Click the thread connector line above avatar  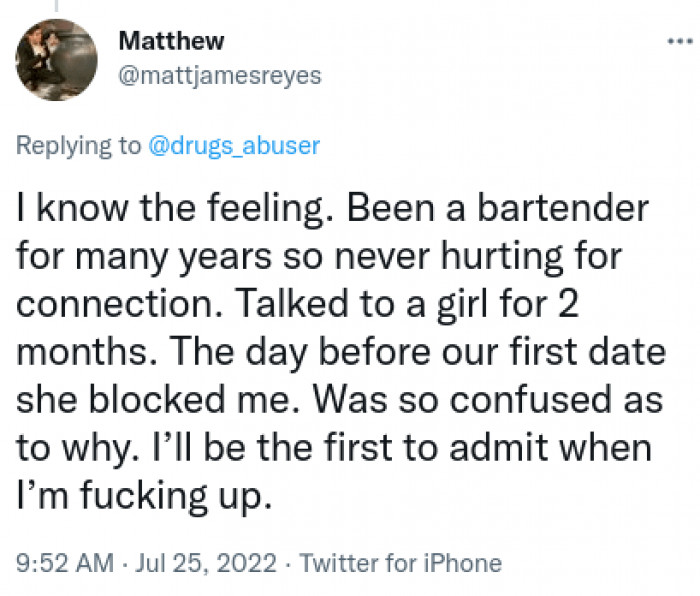tap(56, 6)
